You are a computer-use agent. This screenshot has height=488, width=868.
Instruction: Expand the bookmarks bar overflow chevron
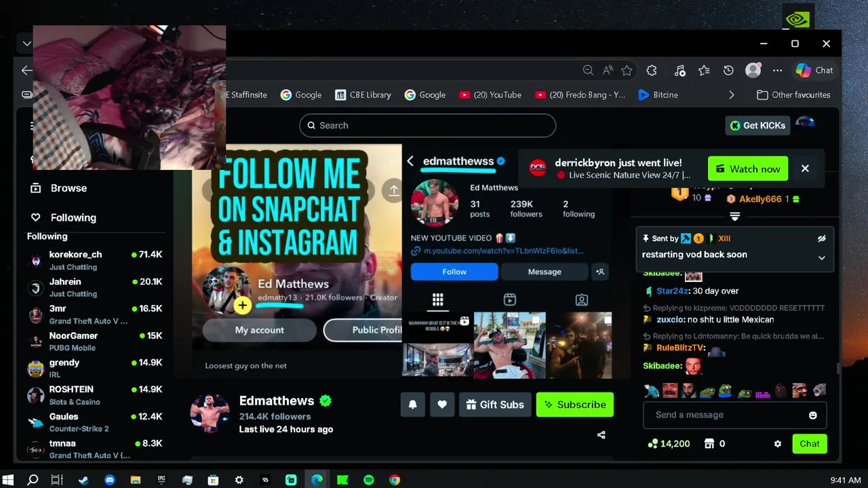731,95
